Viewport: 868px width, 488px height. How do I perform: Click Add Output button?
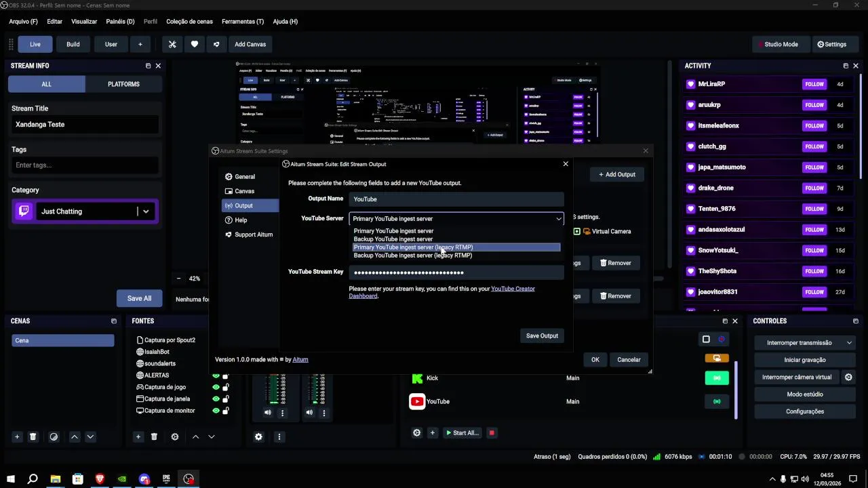click(616, 174)
